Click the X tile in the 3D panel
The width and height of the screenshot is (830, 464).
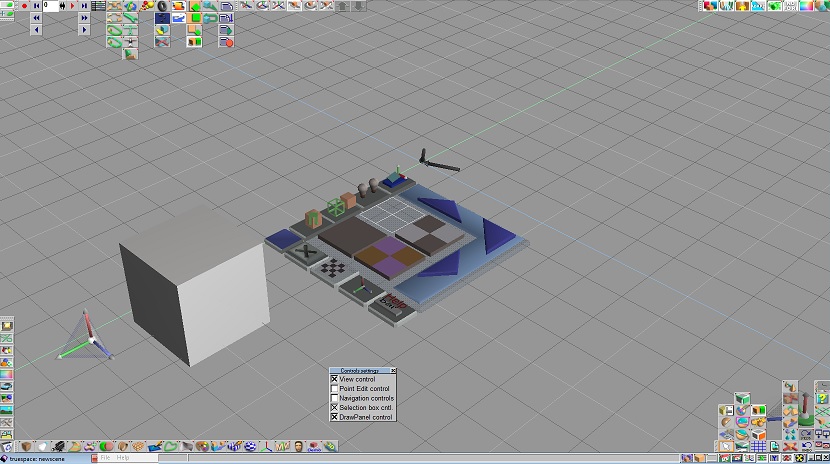(305, 252)
